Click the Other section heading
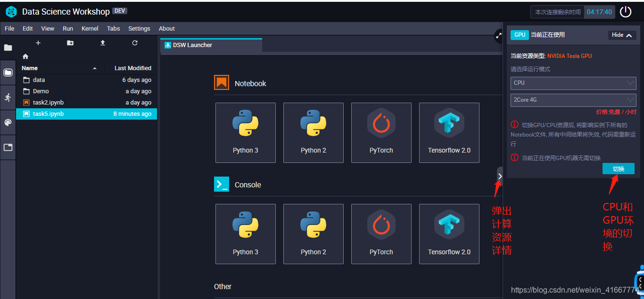 [223, 286]
